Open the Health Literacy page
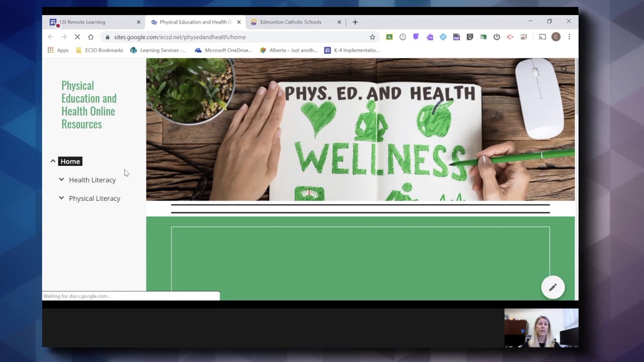This screenshot has width=644, height=362. click(92, 180)
